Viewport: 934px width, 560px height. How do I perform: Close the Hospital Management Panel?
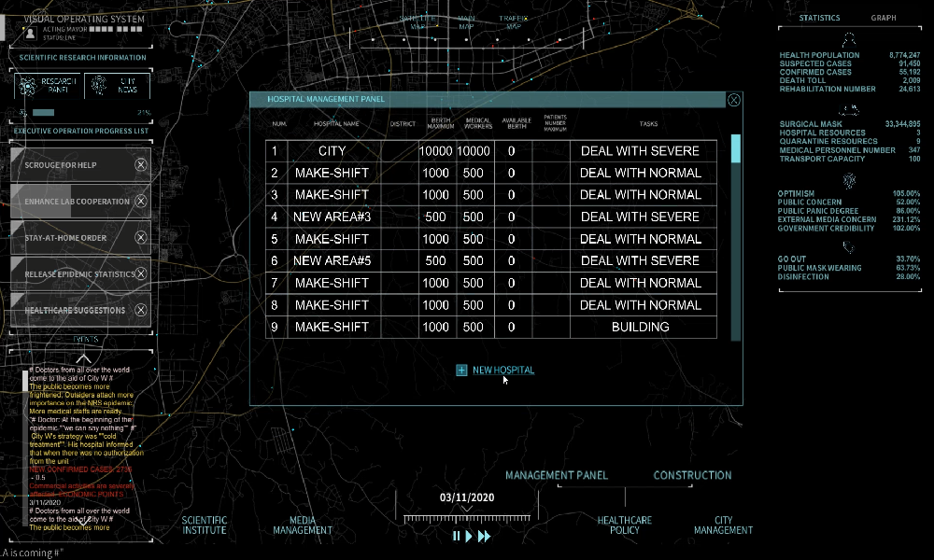[734, 99]
